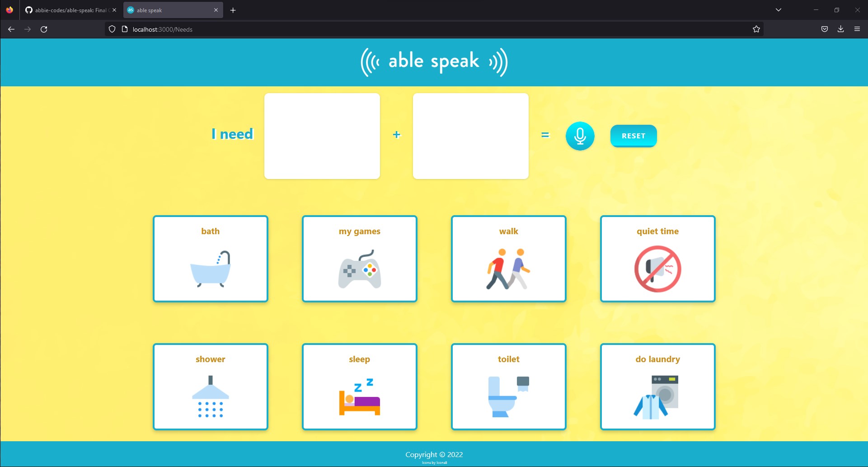
Task: Choose the walk card
Action: (509, 259)
